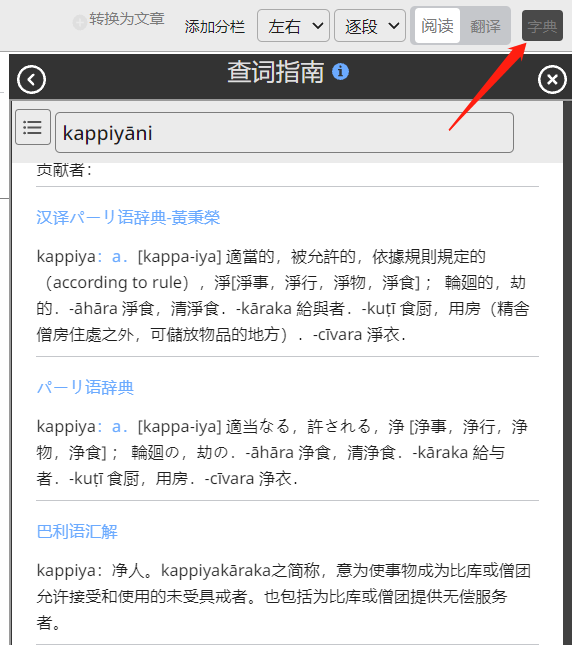Close the 查词指南 dictionary panel
Image resolution: width=572 pixels, height=645 pixels.
tap(552, 79)
